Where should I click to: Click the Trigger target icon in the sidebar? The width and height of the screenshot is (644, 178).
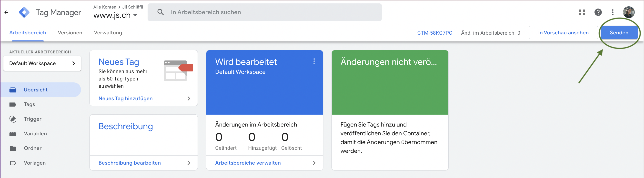tap(13, 119)
